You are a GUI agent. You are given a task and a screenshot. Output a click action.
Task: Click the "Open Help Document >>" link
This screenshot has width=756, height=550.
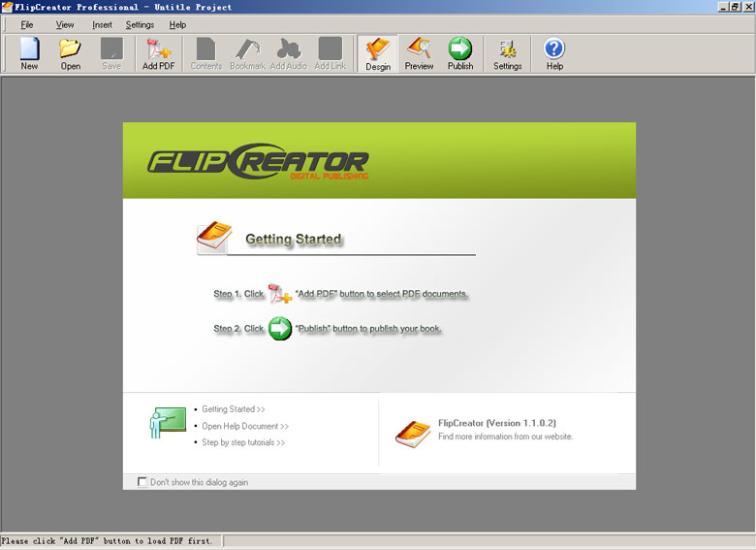pos(244,426)
